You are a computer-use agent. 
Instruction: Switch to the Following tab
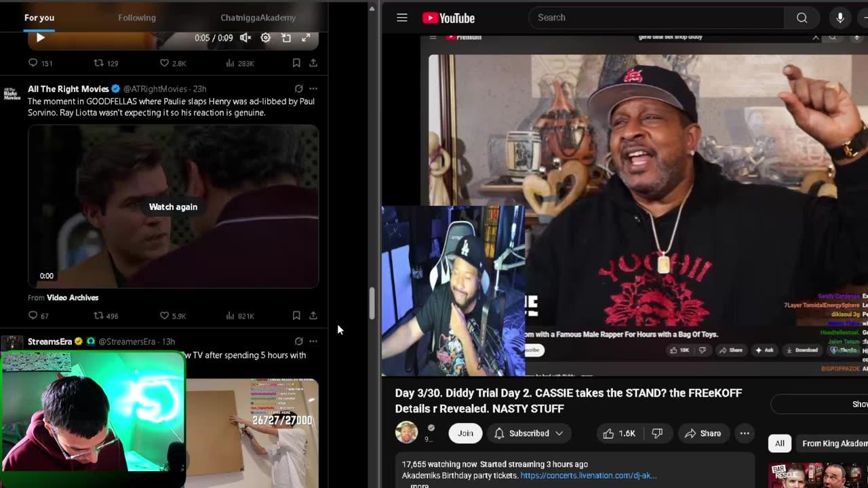(137, 18)
